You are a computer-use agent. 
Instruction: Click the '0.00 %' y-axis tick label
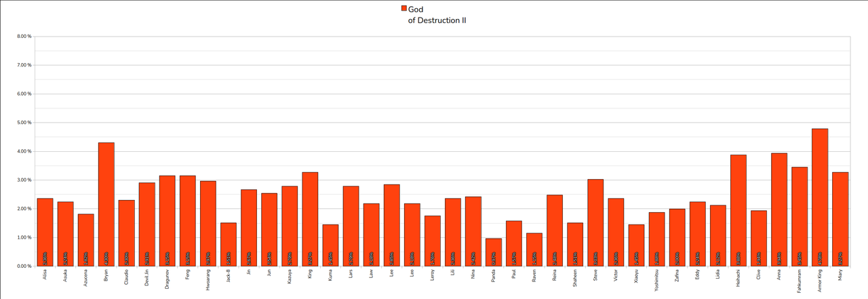[x=24, y=266]
